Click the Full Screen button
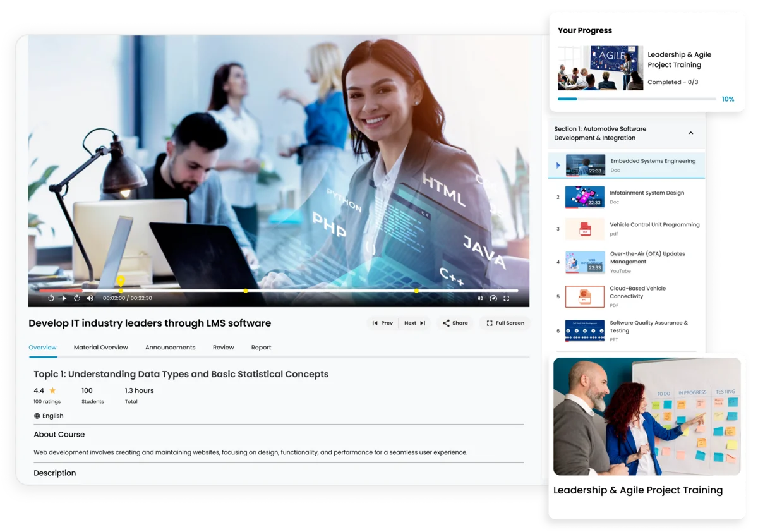This screenshot has height=532, width=758. pyautogui.click(x=504, y=323)
